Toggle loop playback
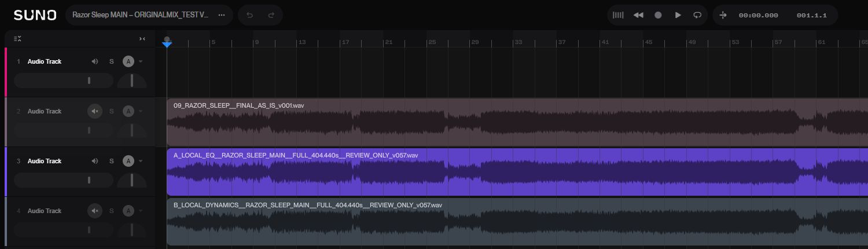This screenshot has width=868, height=249. coord(697,15)
